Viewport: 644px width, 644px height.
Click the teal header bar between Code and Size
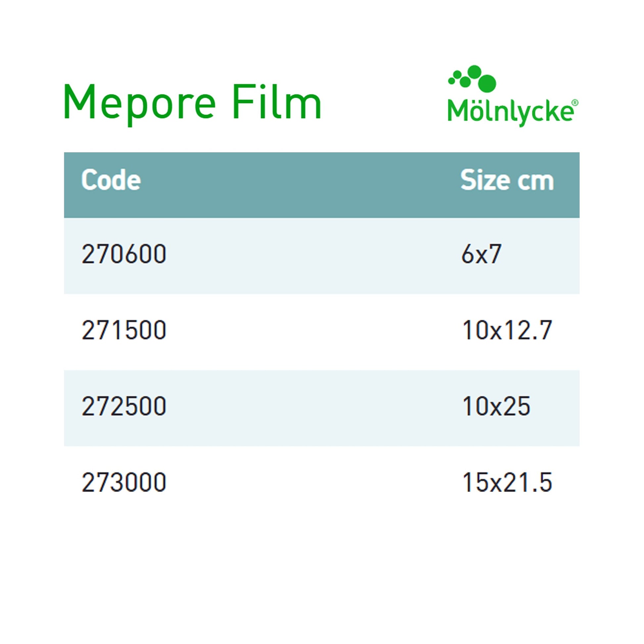pyautogui.click(x=300, y=185)
